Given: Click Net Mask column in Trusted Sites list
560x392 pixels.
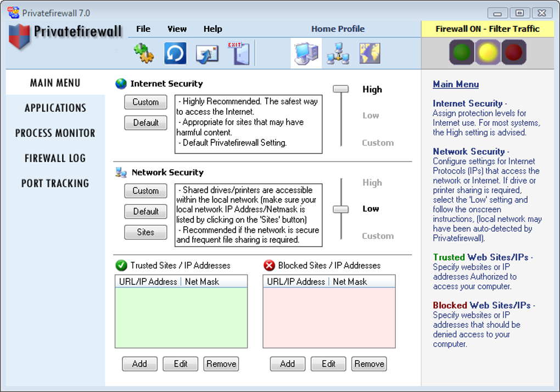Looking at the screenshot, I should point(202,282).
